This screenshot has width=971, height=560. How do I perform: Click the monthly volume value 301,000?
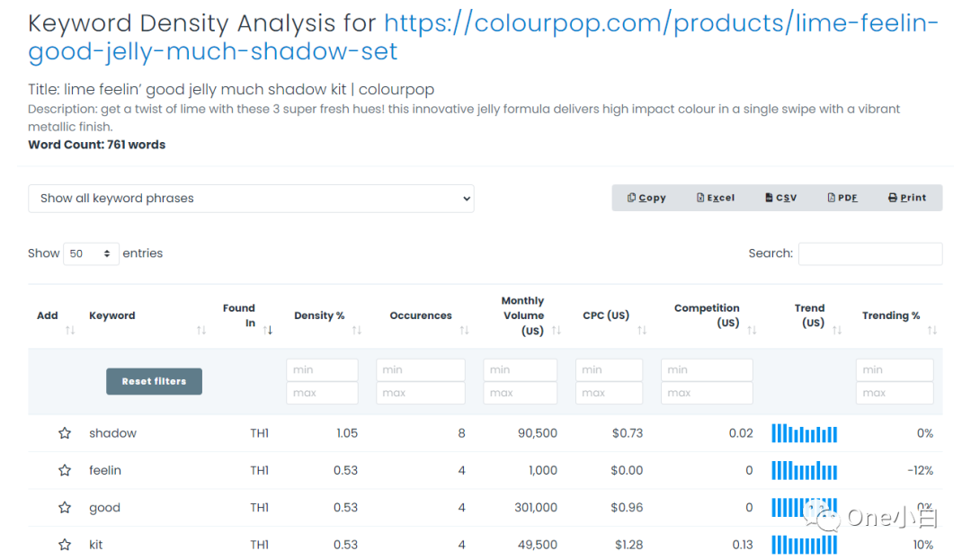coord(536,507)
